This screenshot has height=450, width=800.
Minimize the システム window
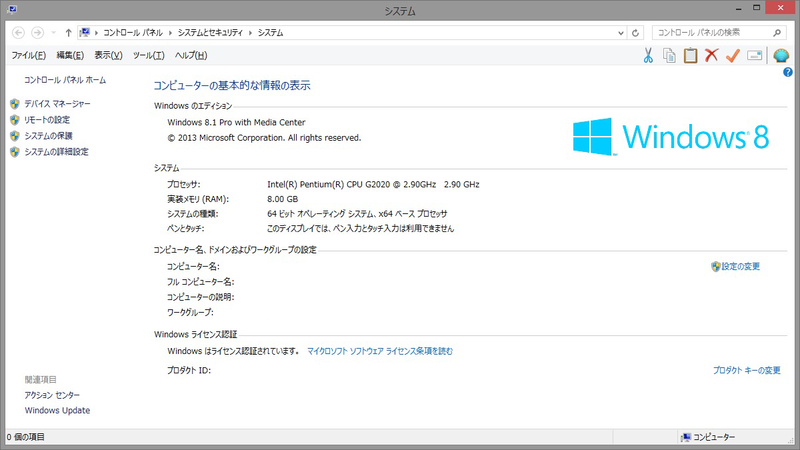(738, 9)
